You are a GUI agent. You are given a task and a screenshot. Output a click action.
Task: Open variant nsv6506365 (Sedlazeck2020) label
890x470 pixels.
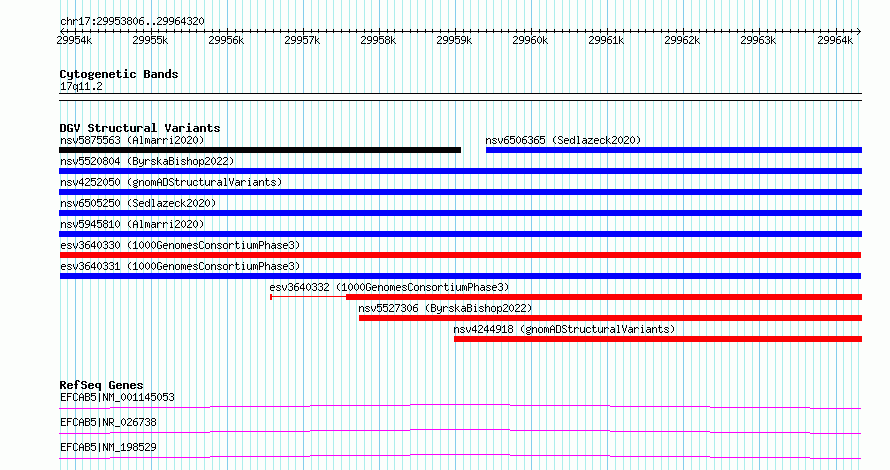(x=563, y=140)
